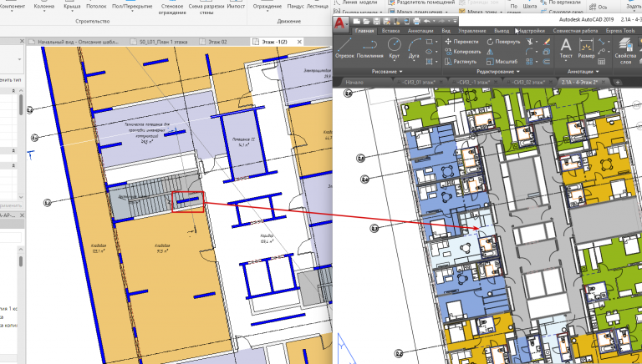Click the Save icon in AutoCAD quick access
642x364 pixels.
tap(376, 21)
